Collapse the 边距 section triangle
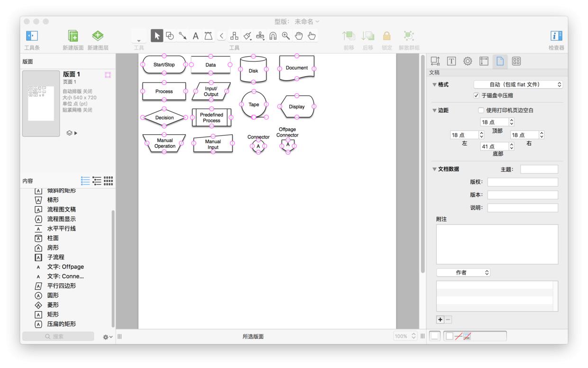The height and width of the screenshot is (368, 588). pos(434,110)
